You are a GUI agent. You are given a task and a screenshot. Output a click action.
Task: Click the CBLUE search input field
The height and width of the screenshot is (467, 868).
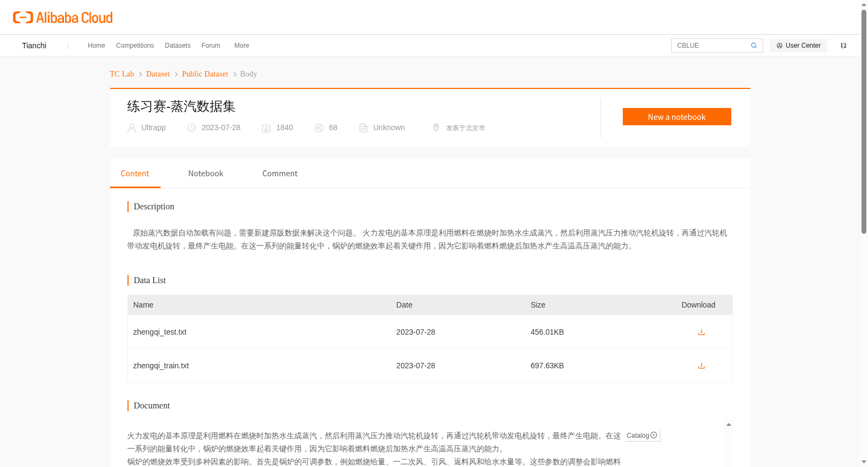pyautogui.click(x=711, y=46)
